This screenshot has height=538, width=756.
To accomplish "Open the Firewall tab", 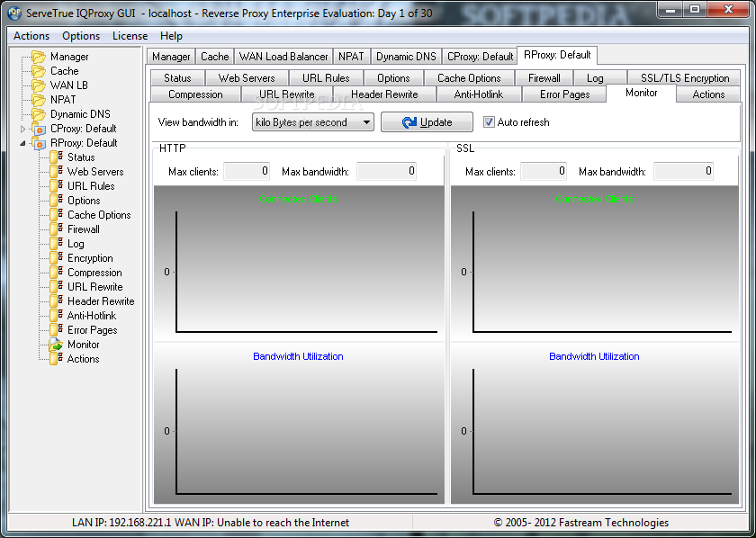I will pyautogui.click(x=544, y=78).
